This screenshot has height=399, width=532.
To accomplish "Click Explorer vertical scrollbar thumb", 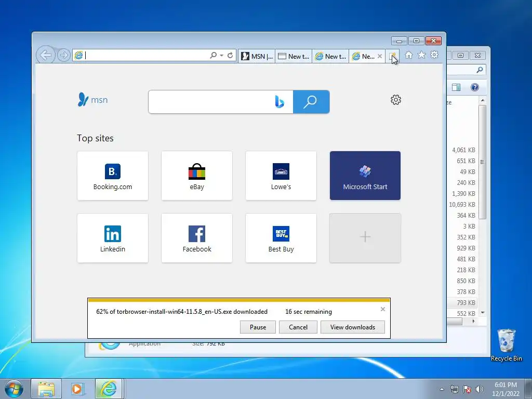I will coord(483,162).
